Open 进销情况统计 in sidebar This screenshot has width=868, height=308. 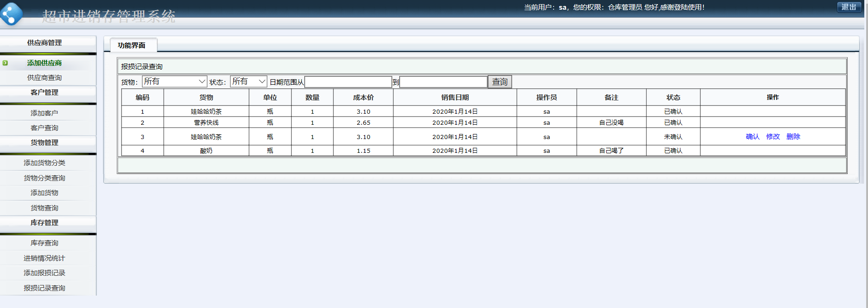tap(44, 258)
